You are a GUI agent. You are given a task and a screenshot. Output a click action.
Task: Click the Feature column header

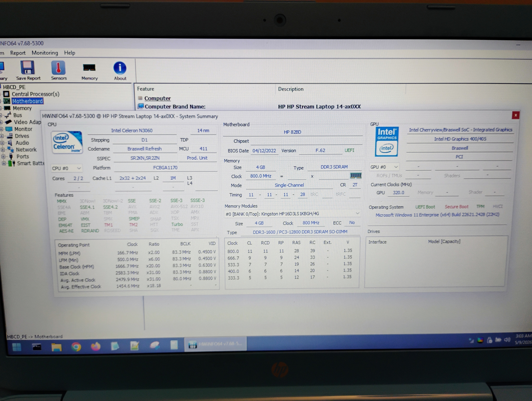[145, 89]
